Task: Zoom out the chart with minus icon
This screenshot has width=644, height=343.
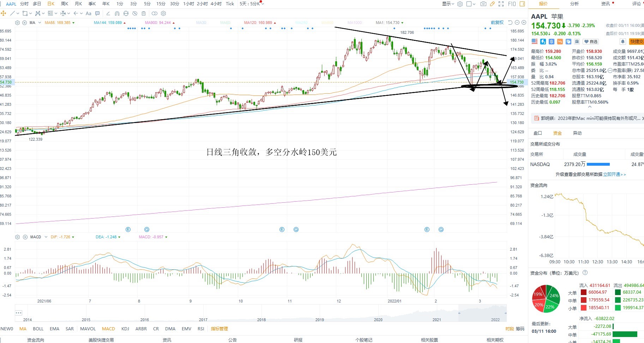Action: click(x=517, y=23)
